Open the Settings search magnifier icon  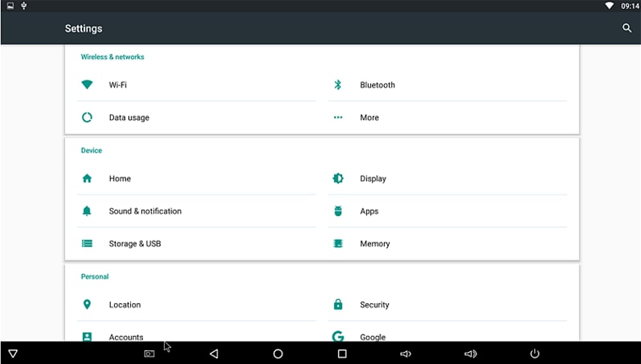coord(627,28)
